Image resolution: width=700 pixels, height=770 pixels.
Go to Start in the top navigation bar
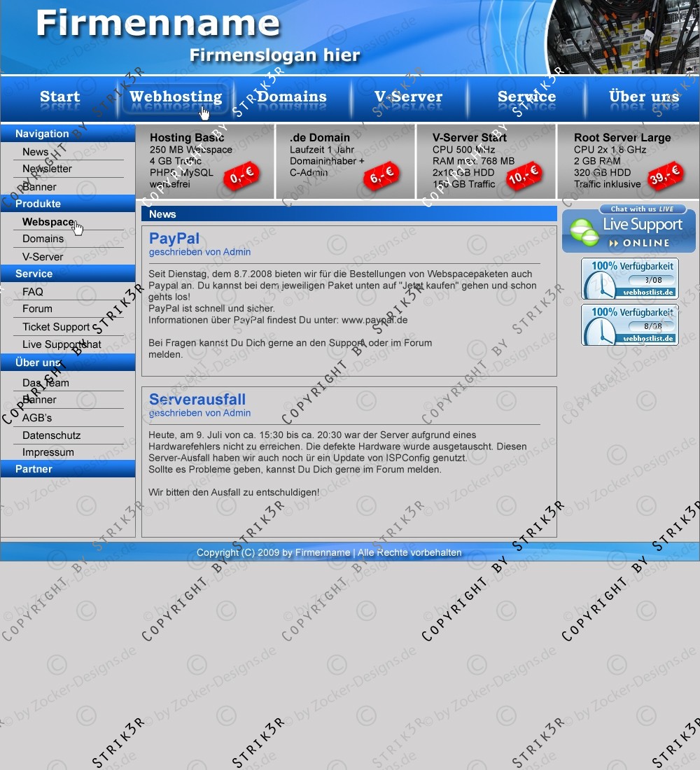click(x=59, y=97)
